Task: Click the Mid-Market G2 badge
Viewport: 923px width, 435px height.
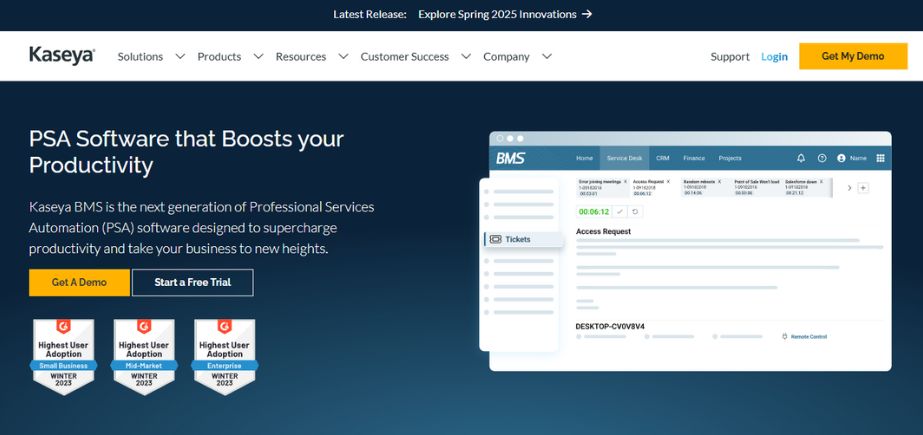Action: (x=144, y=357)
